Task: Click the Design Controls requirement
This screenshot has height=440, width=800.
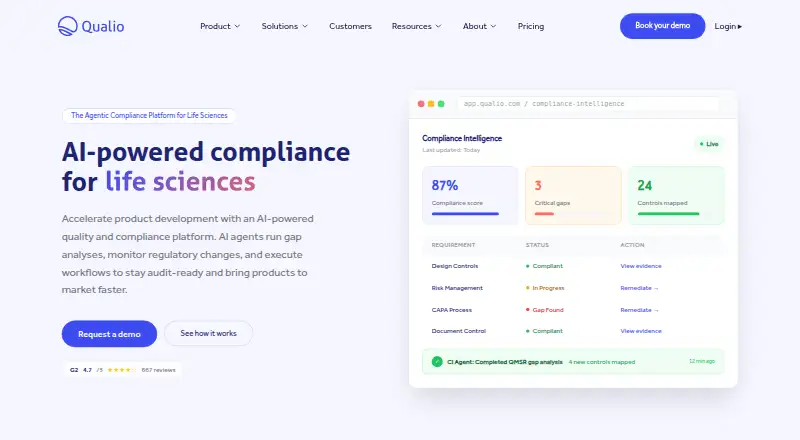Action: pyautogui.click(x=455, y=266)
